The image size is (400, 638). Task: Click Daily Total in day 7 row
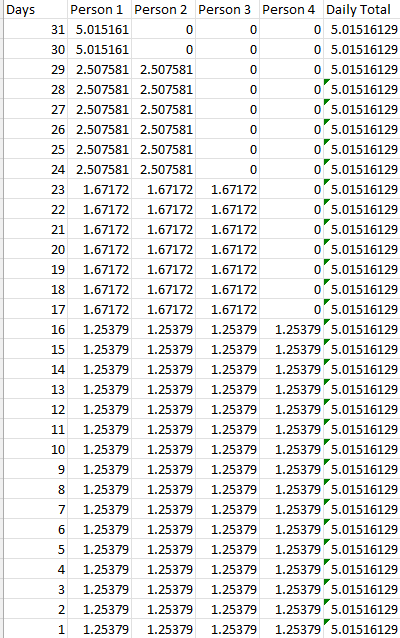coord(362,509)
